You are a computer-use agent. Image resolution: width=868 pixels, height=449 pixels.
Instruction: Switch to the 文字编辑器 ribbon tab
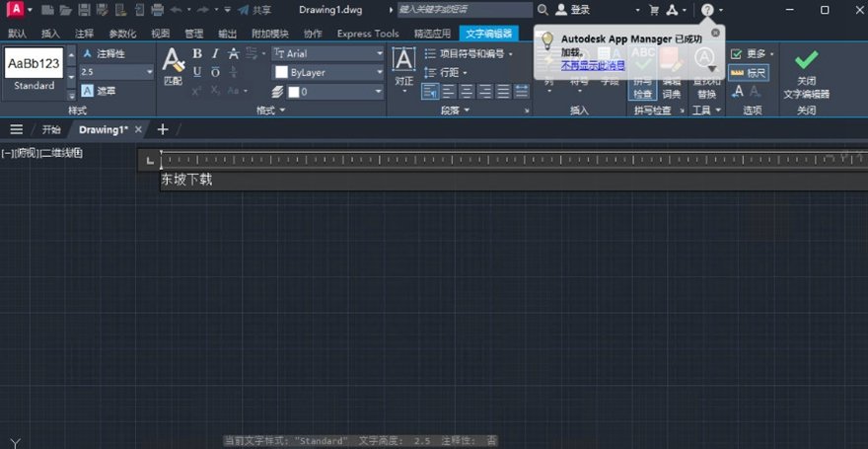[489, 34]
